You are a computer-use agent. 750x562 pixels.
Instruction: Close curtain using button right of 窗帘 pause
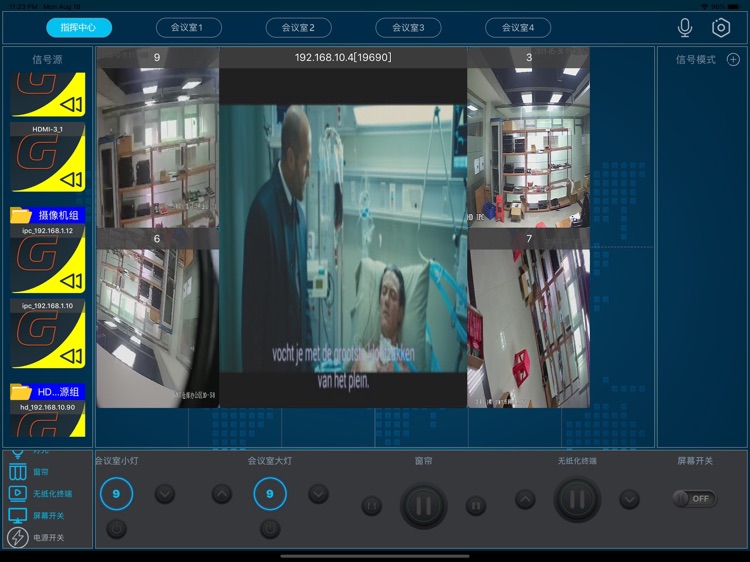(x=475, y=506)
